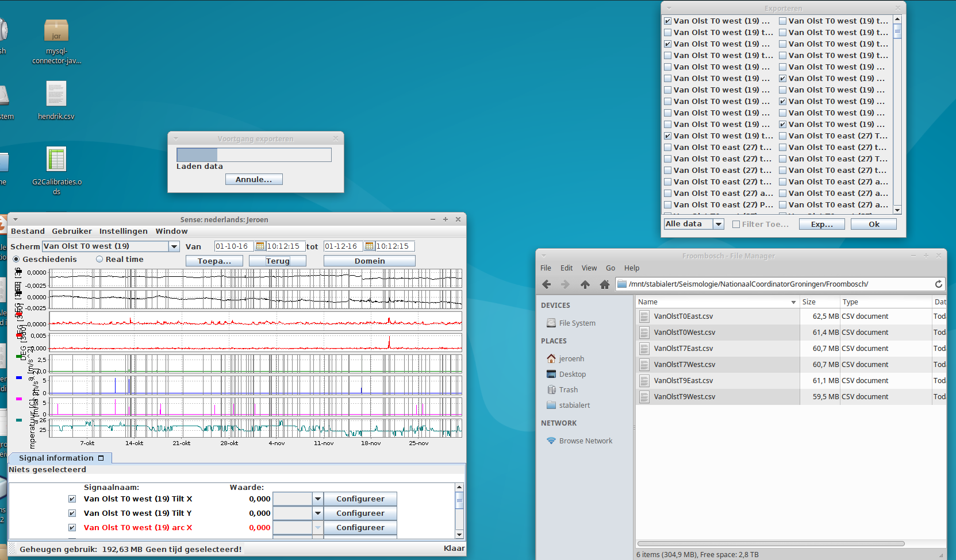The image size is (956, 560).
Task: Click the Terug button
Action: coord(278,261)
